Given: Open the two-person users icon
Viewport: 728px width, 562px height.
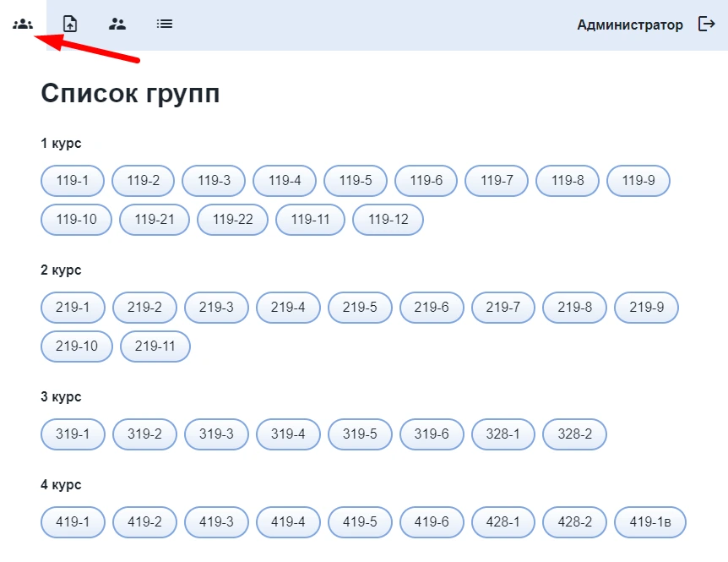Looking at the screenshot, I should coord(117,24).
